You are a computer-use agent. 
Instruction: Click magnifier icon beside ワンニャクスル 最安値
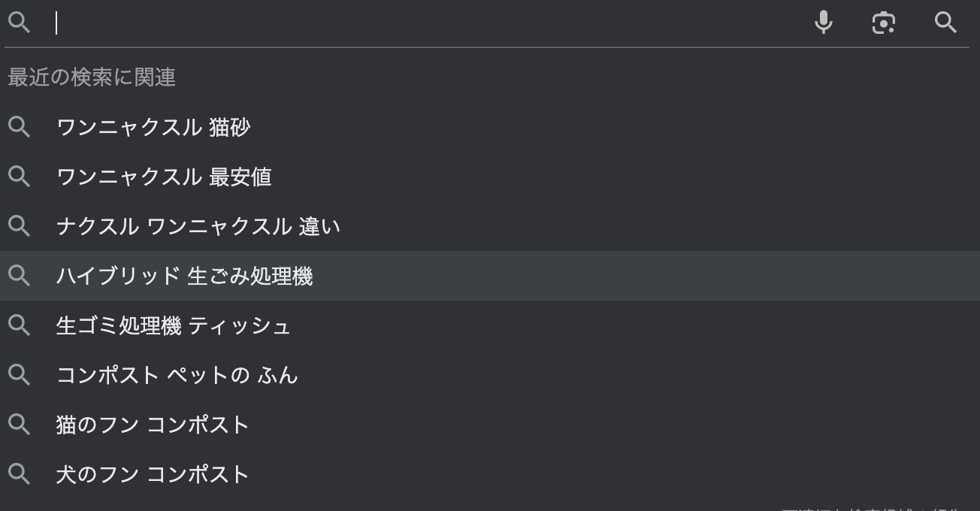[x=19, y=177]
